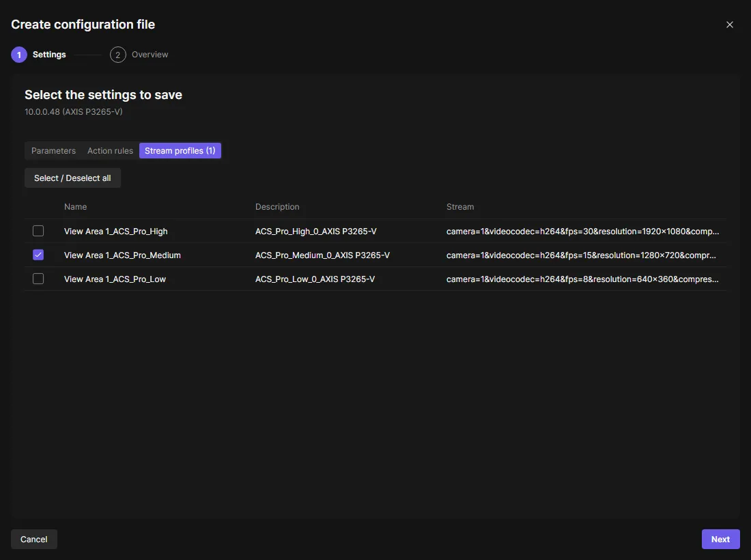Viewport: 751px width, 560px height.
Task: Check the View Area 1_ACS_Pro_Low checkbox
Action: 38,279
